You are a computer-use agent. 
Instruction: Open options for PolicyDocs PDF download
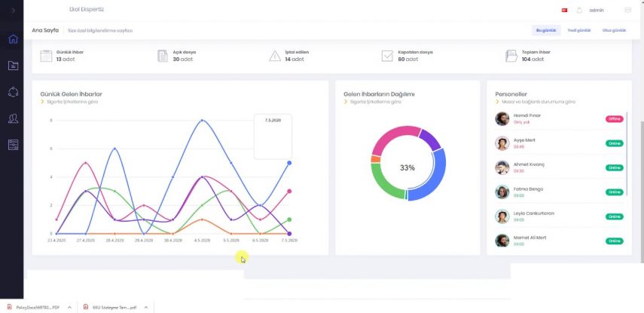tap(69, 307)
